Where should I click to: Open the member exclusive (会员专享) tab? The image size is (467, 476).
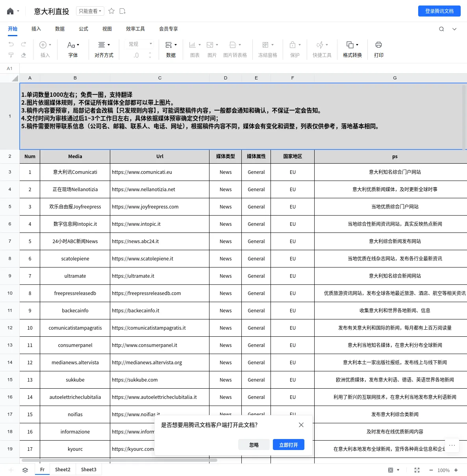tap(169, 29)
